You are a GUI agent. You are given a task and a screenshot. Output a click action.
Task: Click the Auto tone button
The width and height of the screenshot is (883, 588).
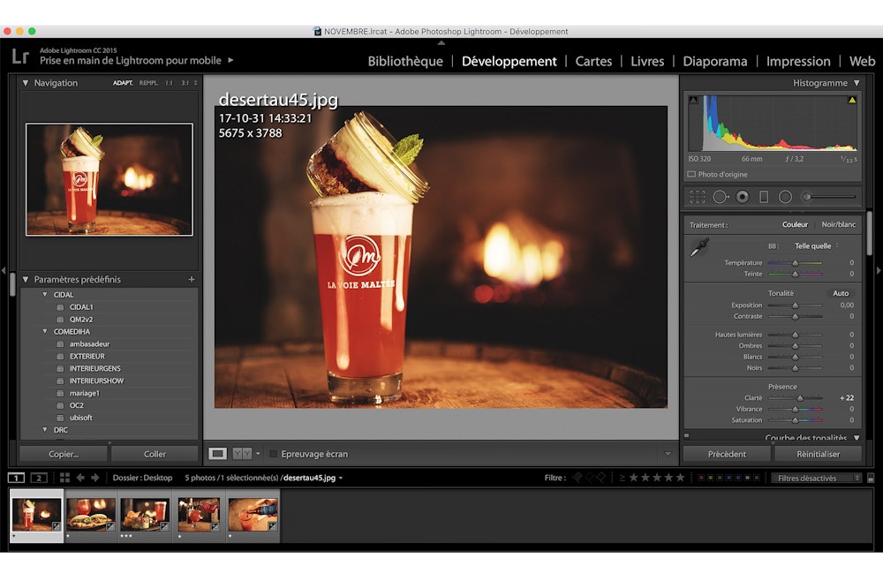click(x=841, y=293)
